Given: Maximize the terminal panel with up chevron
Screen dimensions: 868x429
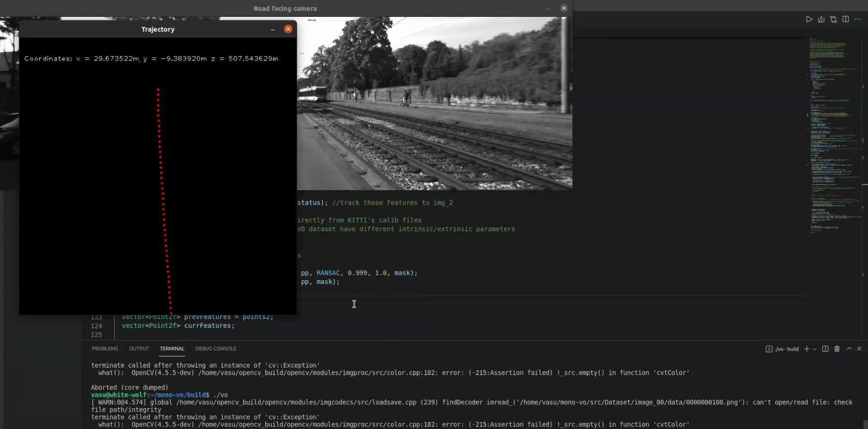Looking at the screenshot, I should tap(849, 349).
